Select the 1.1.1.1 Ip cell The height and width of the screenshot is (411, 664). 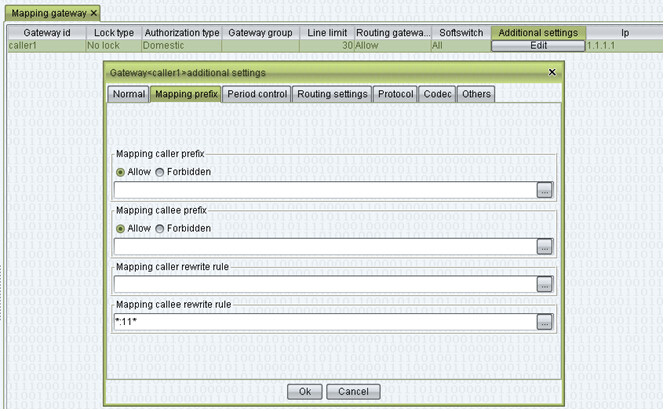[x=625, y=46]
